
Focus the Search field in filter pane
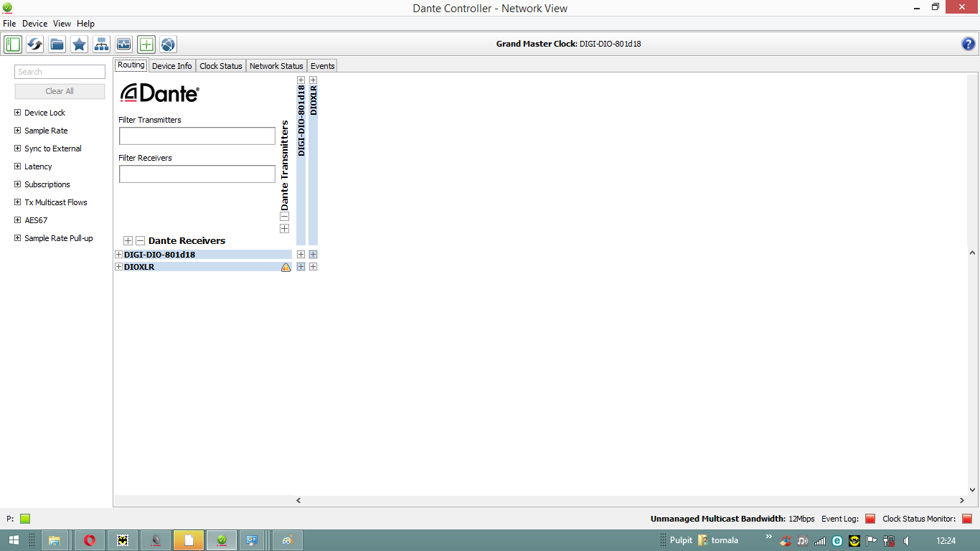pyautogui.click(x=60, y=72)
